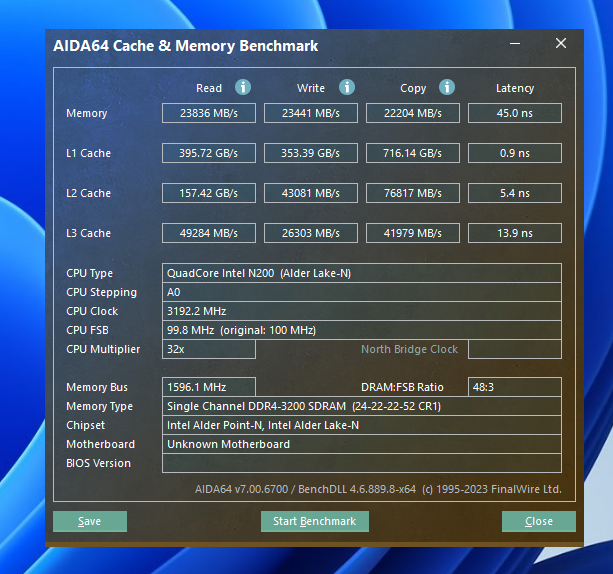This screenshot has height=574, width=613.
Task: Click the North Bridge Clock label
Action: (x=409, y=349)
